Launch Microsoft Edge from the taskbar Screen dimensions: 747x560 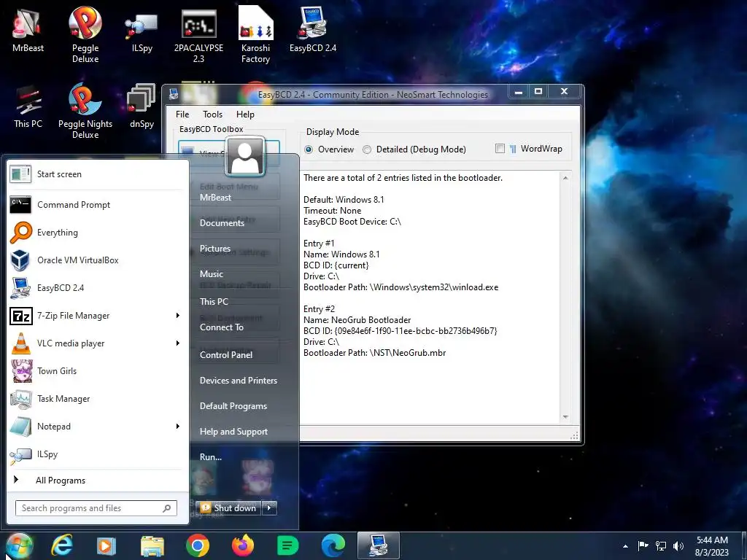[333, 545]
